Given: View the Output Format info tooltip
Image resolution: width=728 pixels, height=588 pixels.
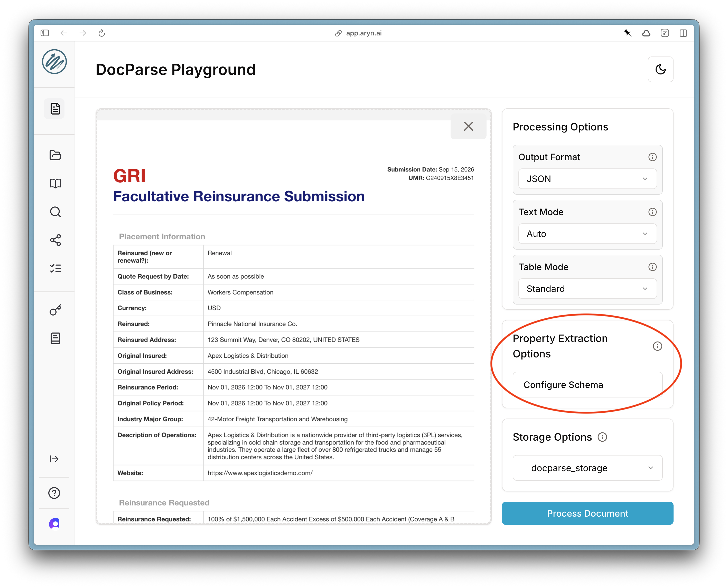Looking at the screenshot, I should tap(652, 157).
